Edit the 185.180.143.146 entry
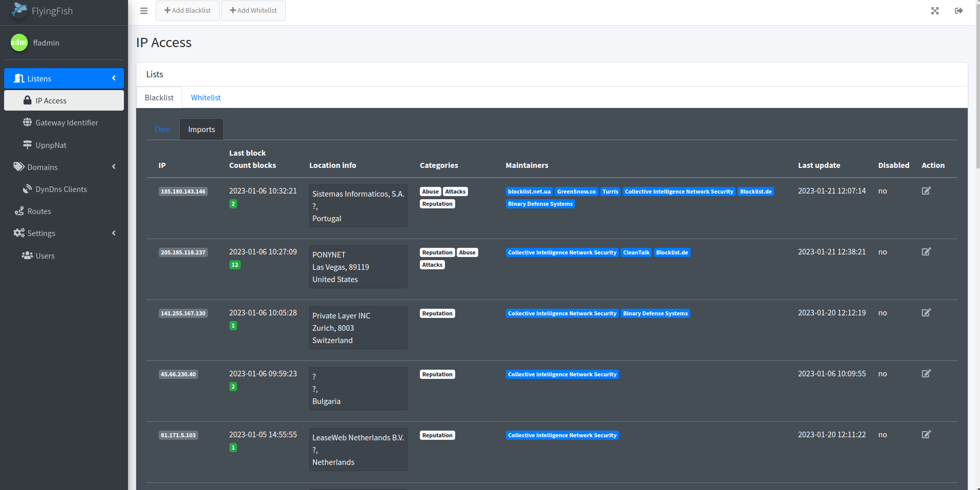980x490 pixels. point(926,191)
